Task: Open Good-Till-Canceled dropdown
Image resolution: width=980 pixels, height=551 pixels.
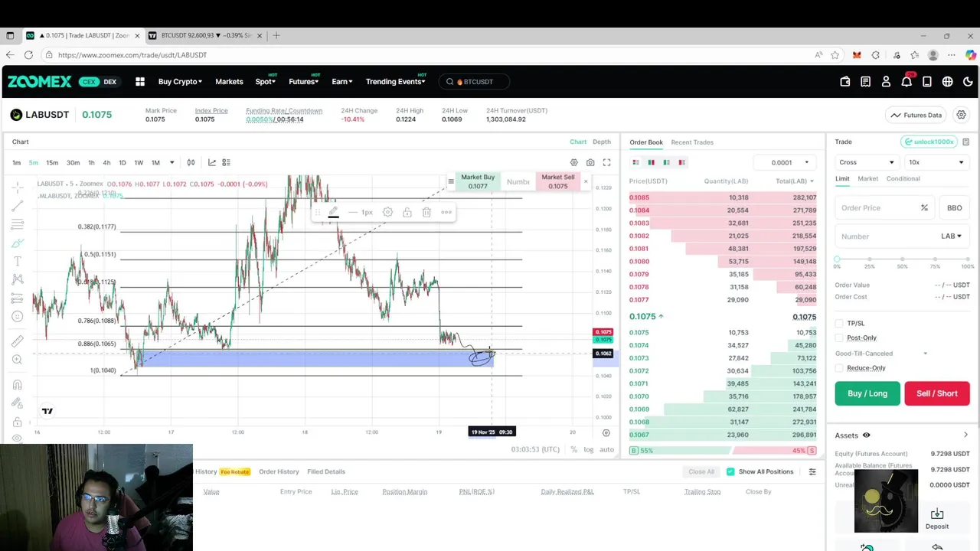Action: pyautogui.click(x=881, y=354)
